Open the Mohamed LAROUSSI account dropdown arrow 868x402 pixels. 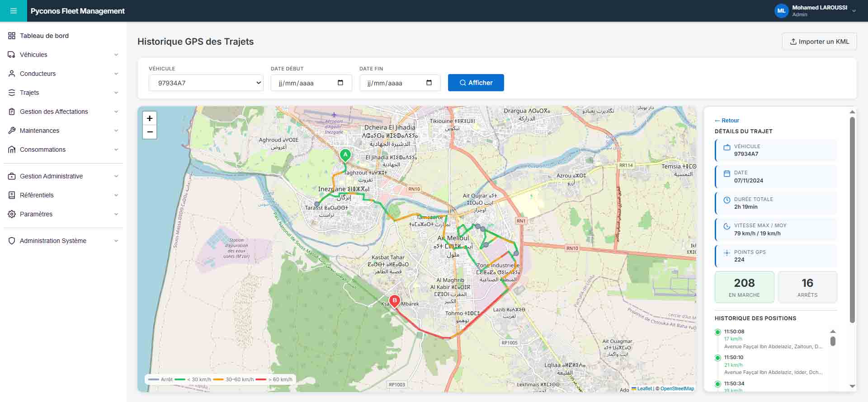pyautogui.click(x=854, y=11)
